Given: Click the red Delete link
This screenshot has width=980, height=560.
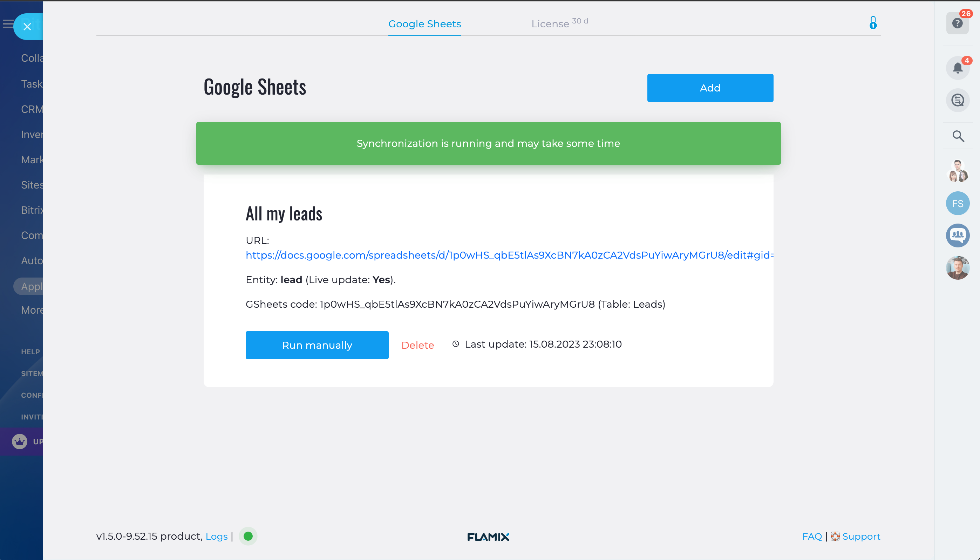Looking at the screenshot, I should (417, 345).
